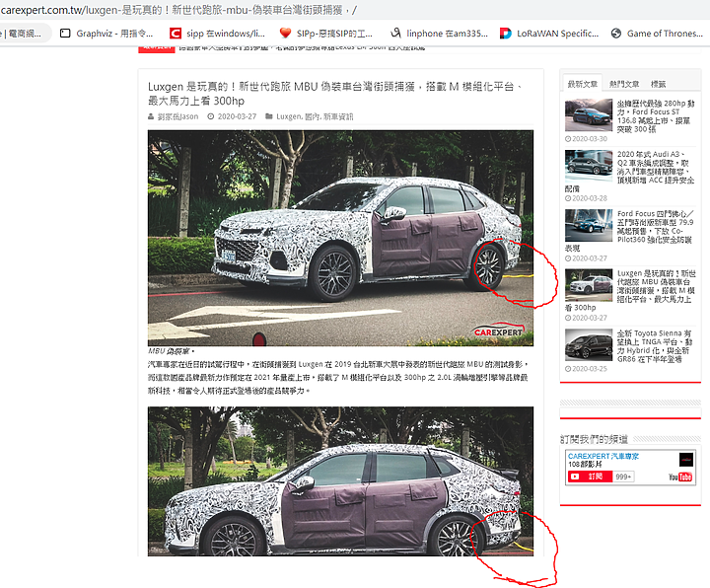
Task: Click the clock icon beside article date
Action: click(x=211, y=116)
